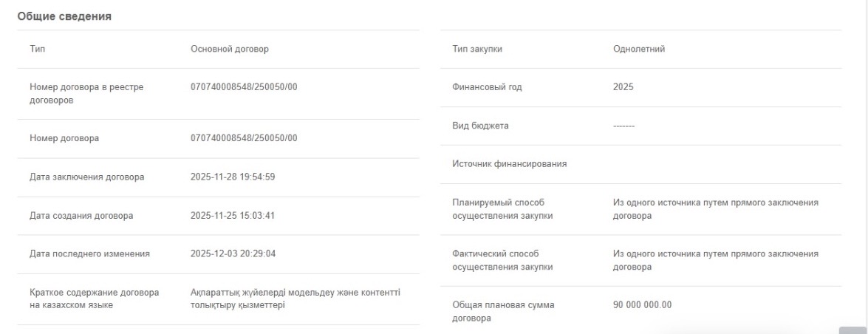The image size is (868, 334).
Task: Click the 'Общая плановая сумма договора' label
Action: click(x=502, y=312)
